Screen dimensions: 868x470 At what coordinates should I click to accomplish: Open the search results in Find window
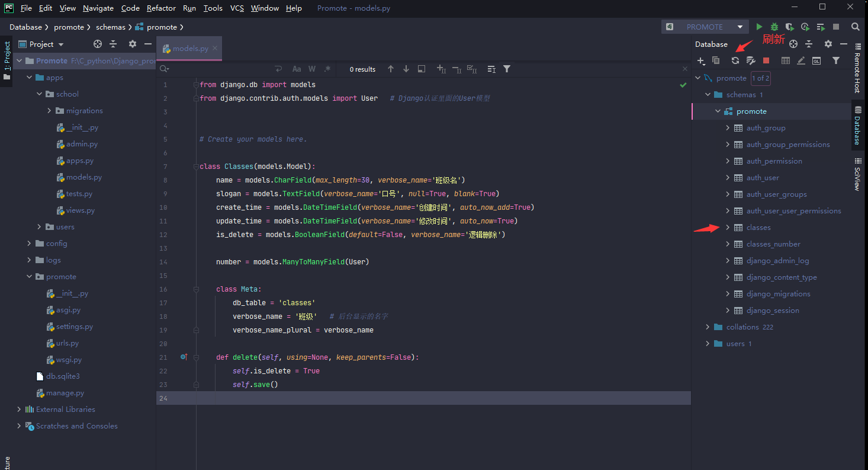tap(422, 69)
